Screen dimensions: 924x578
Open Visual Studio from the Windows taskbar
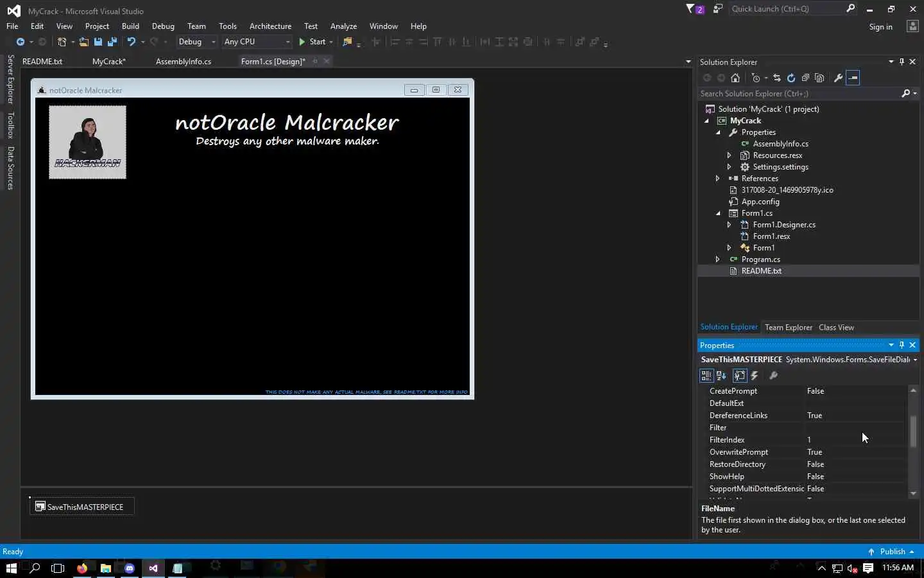click(x=153, y=568)
